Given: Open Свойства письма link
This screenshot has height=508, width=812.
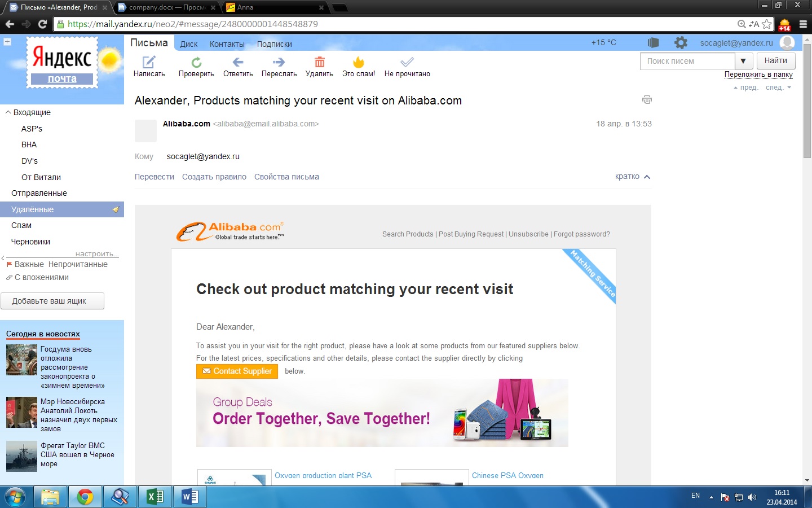Looking at the screenshot, I should [x=286, y=177].
